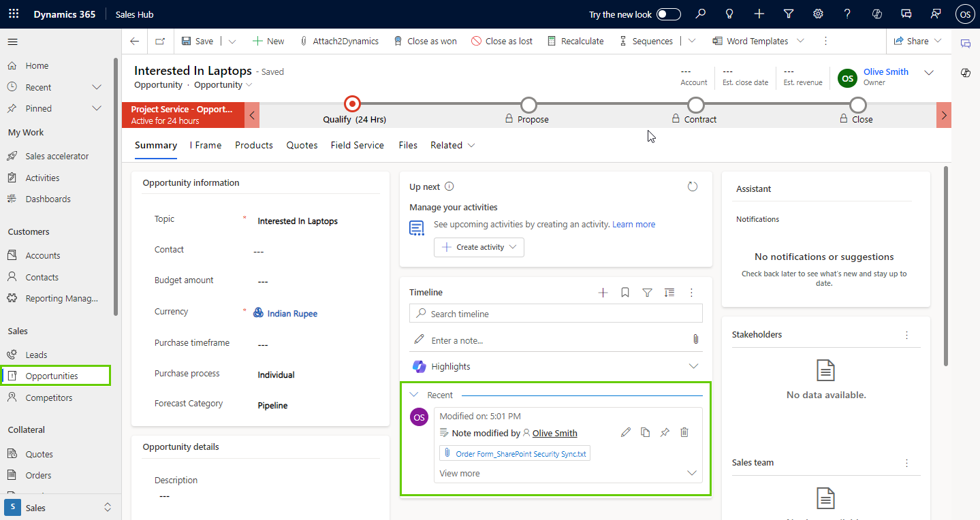Image resolution: width=980 pixels, height=520 pixels.
Task: Switch to the Products tab
Action: coord(253,145)
